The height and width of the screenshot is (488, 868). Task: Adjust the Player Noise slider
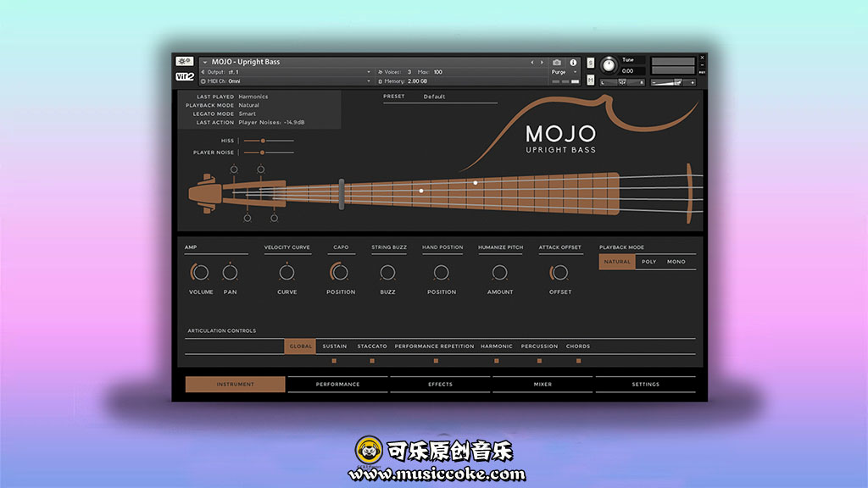click(x=263, y=152)
